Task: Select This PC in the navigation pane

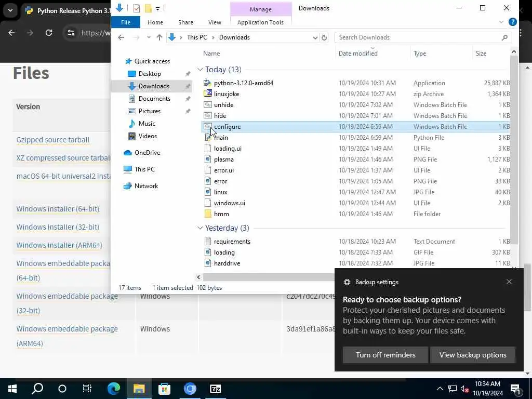Action: (x=139, y=169)
